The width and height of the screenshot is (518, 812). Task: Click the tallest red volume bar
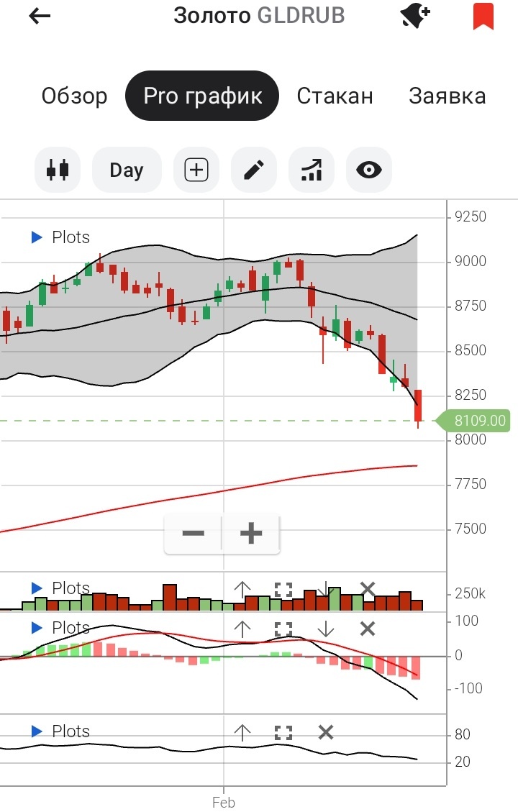169,597
